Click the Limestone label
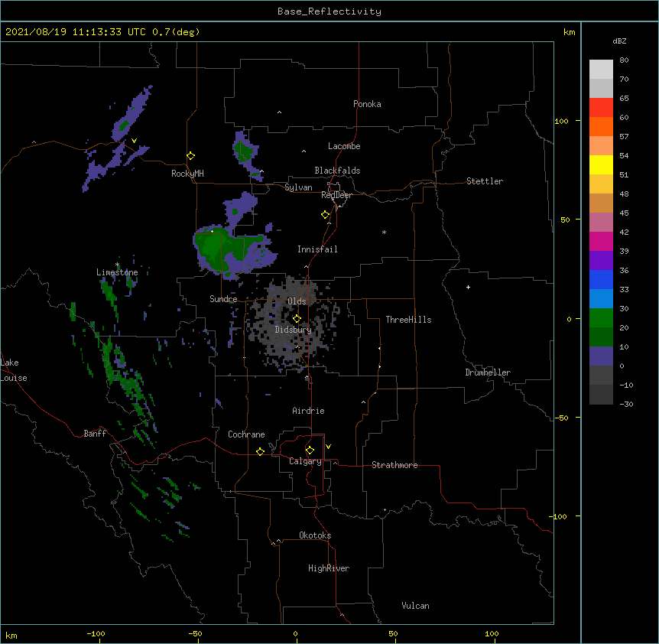Image resolution: width=659 pixels, height=644 pixels. 117,272
